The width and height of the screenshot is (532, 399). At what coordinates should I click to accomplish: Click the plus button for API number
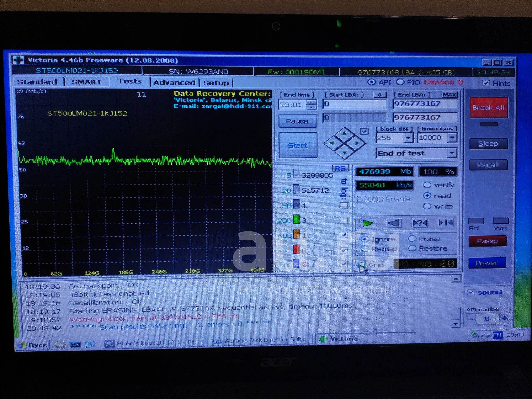504,318
